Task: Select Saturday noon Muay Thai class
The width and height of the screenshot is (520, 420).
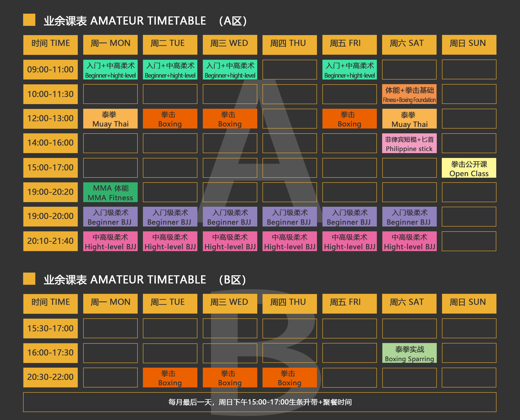Action: point(409,119)
